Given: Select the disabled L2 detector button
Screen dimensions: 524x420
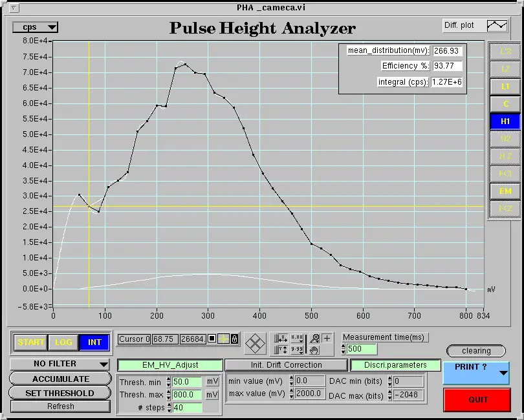Looking at the screenshot, I should pos(505,69).
